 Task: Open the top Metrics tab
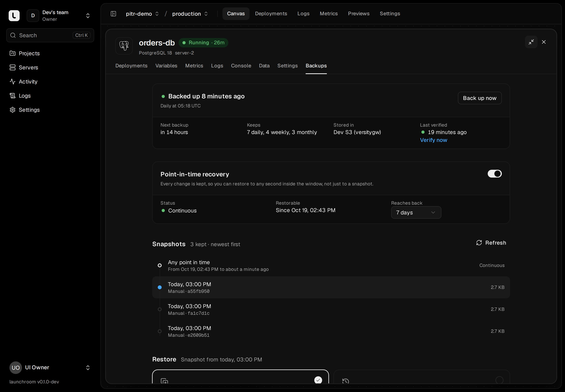pos(328,14)
